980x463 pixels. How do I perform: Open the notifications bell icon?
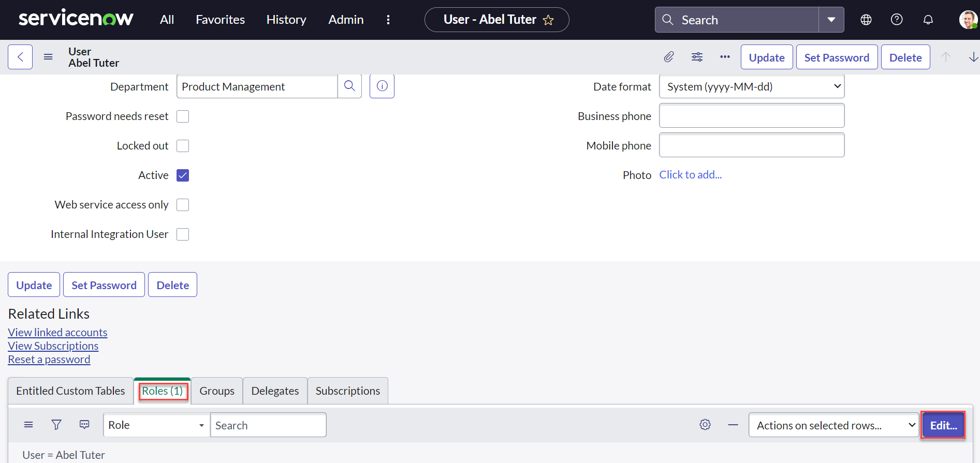928,20
